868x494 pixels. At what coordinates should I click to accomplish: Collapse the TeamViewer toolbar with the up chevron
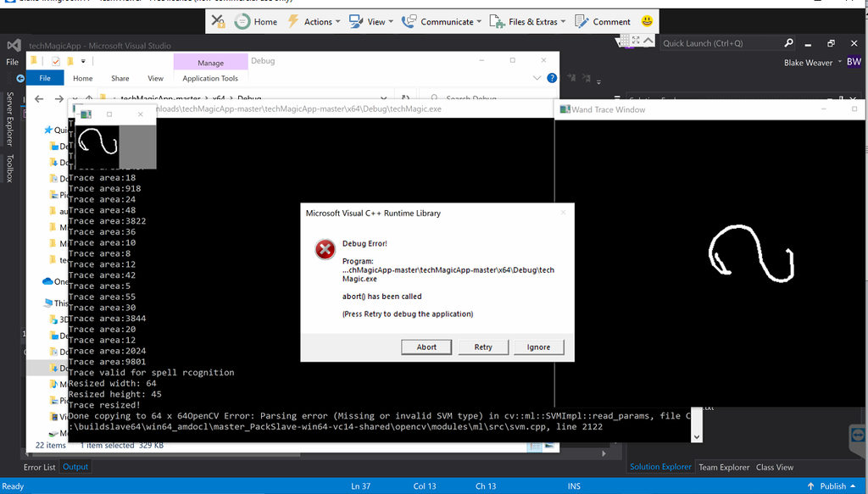point(648,41)
